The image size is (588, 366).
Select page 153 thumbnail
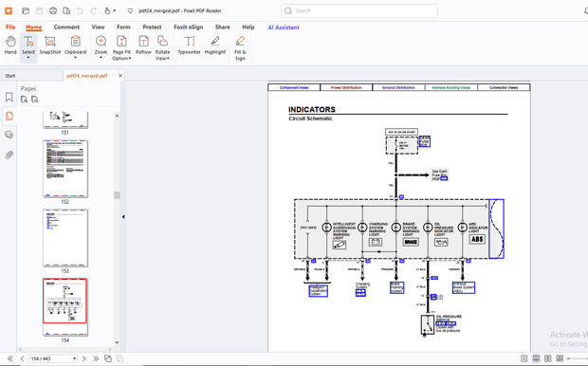coord(65,238)
